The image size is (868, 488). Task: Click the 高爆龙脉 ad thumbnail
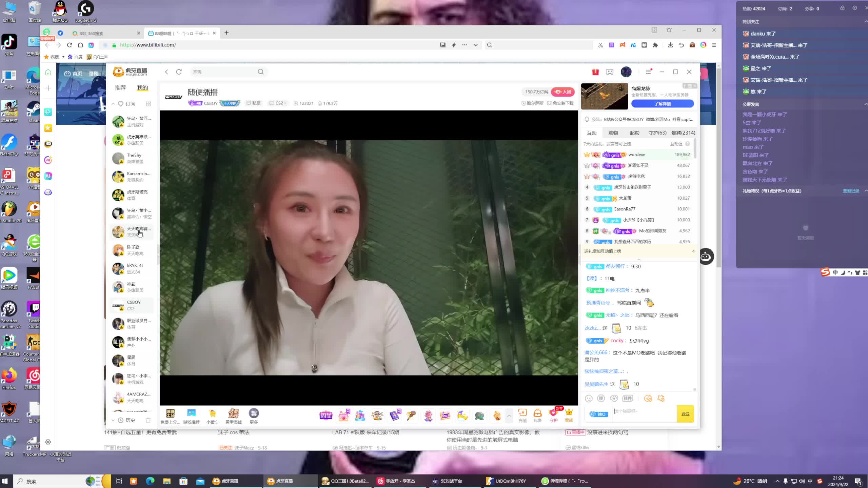coord(604,96)
